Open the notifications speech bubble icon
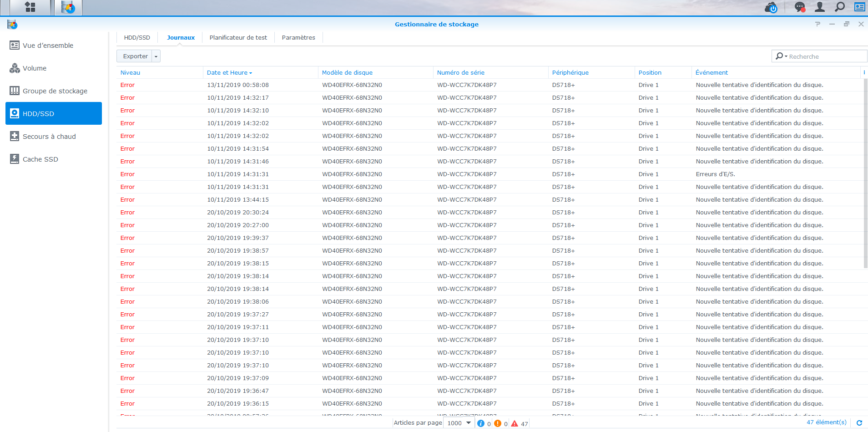The height and width of the screenshot is (432, 868). point(799,7)
